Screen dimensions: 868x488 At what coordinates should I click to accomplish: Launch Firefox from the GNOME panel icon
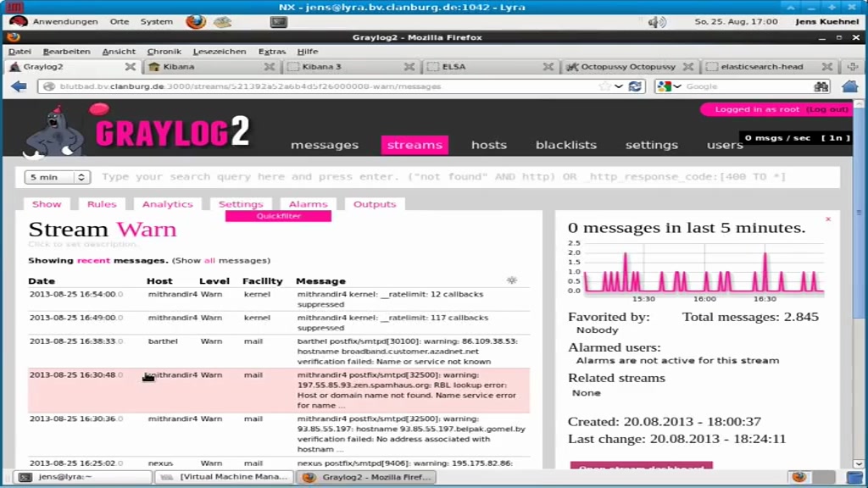tap(196, 21)
